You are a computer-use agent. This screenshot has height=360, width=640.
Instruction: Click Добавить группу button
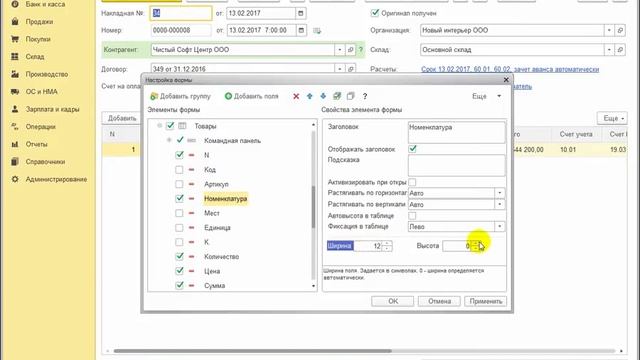tap(180, 96)
